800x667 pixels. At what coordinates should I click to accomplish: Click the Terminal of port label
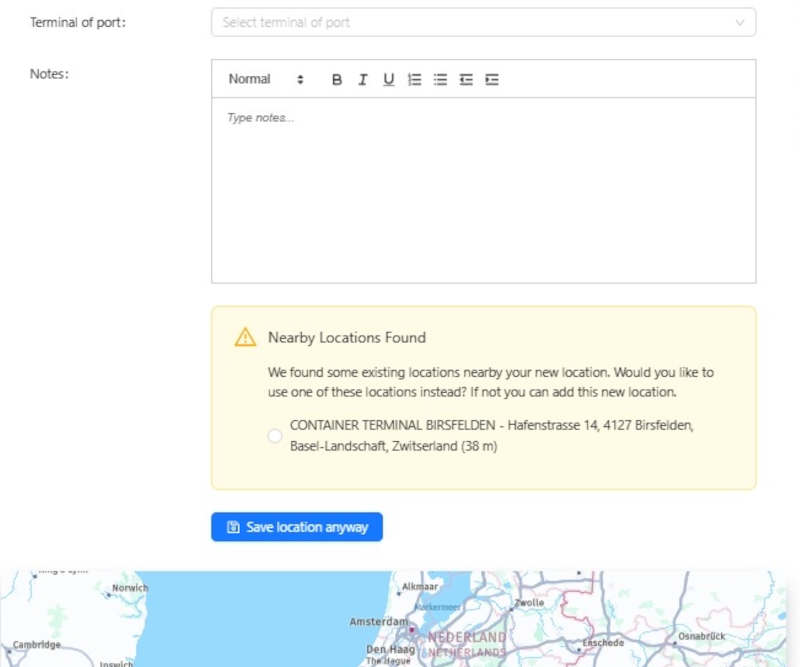(x=78, y=22)
